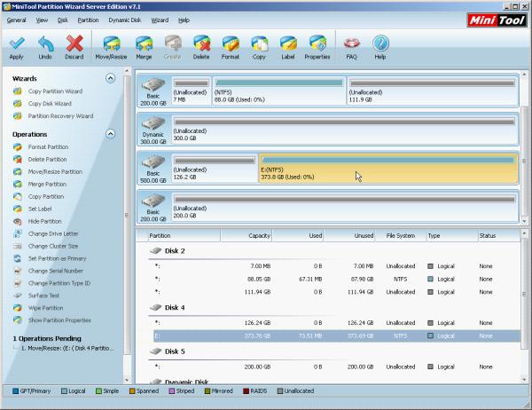
Task: Click the Disk 4 header icon in list
Action: coord(156,307)
